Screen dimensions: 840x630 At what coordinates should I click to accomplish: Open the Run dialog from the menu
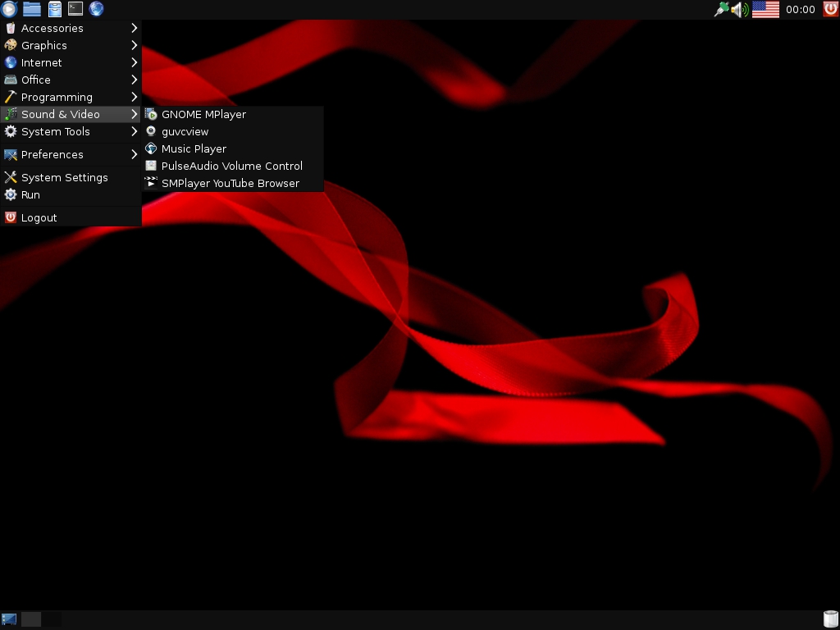[x=30, y=194]
